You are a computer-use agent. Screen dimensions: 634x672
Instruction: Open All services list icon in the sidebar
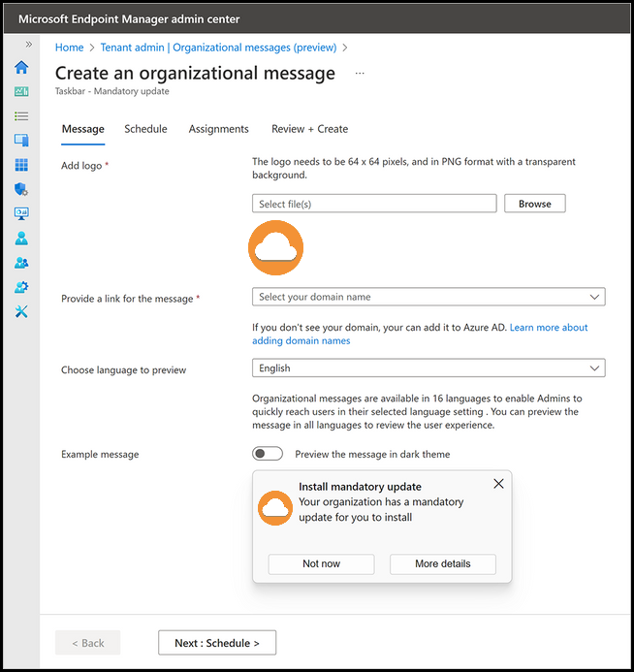(x=21, y=115)
